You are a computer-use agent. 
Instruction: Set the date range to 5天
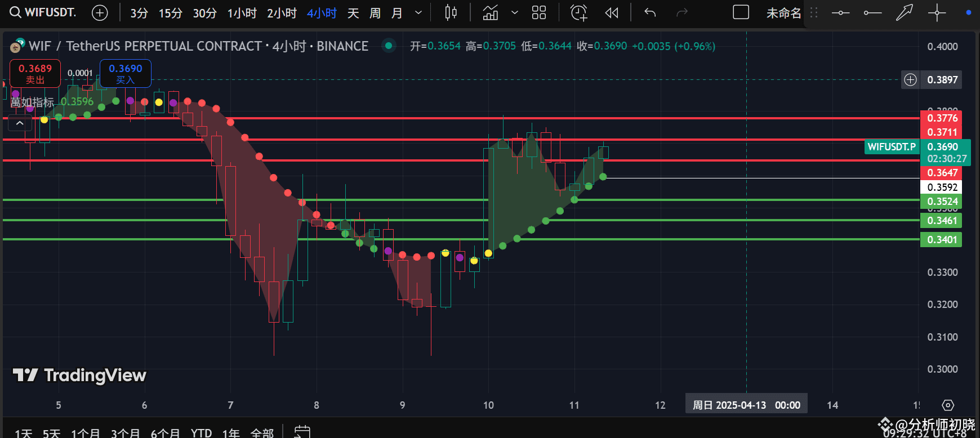click(x=51, y=433)
